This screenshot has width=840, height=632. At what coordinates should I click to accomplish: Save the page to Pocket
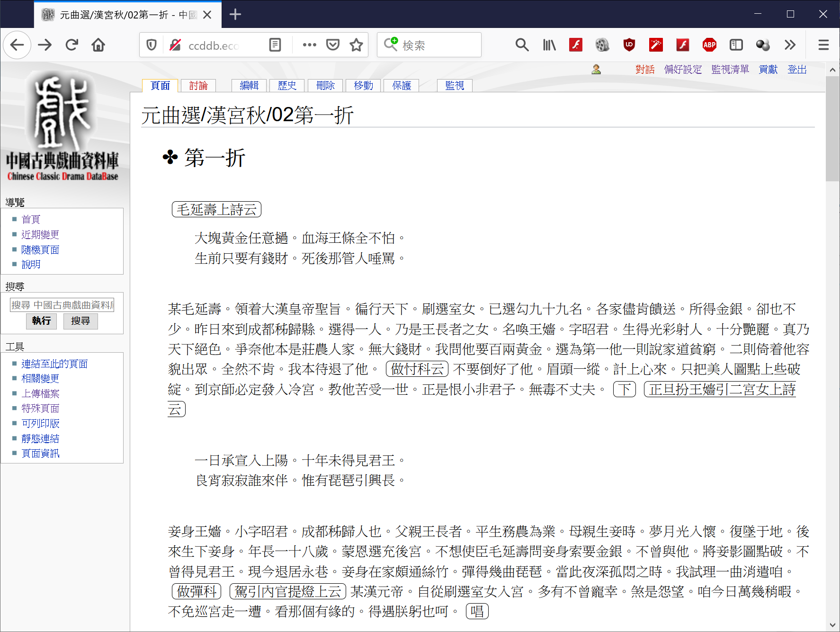333,45
